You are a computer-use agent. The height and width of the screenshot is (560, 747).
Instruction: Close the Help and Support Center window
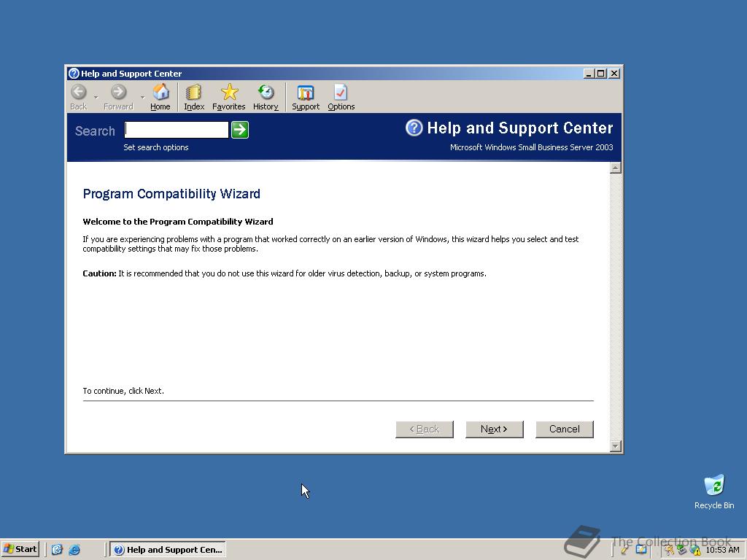click(x=614, y=74)
